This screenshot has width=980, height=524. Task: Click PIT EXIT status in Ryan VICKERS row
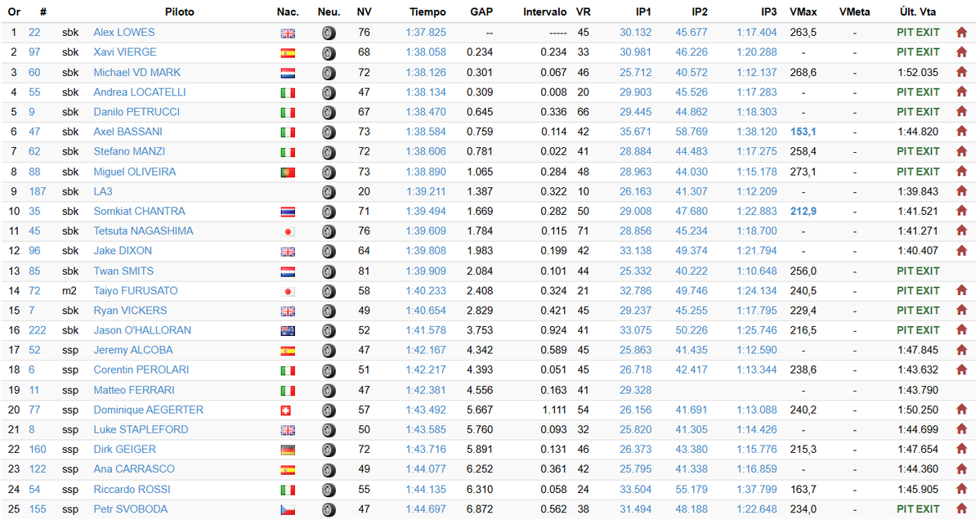(918, 311)
